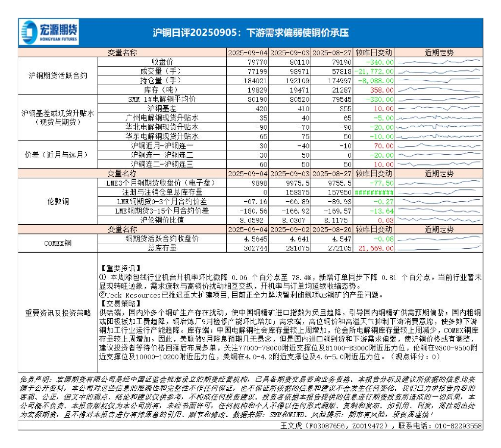Click the 沪铜基差 trend sparkline
501x448 pixels.
[x=439, y=109]
